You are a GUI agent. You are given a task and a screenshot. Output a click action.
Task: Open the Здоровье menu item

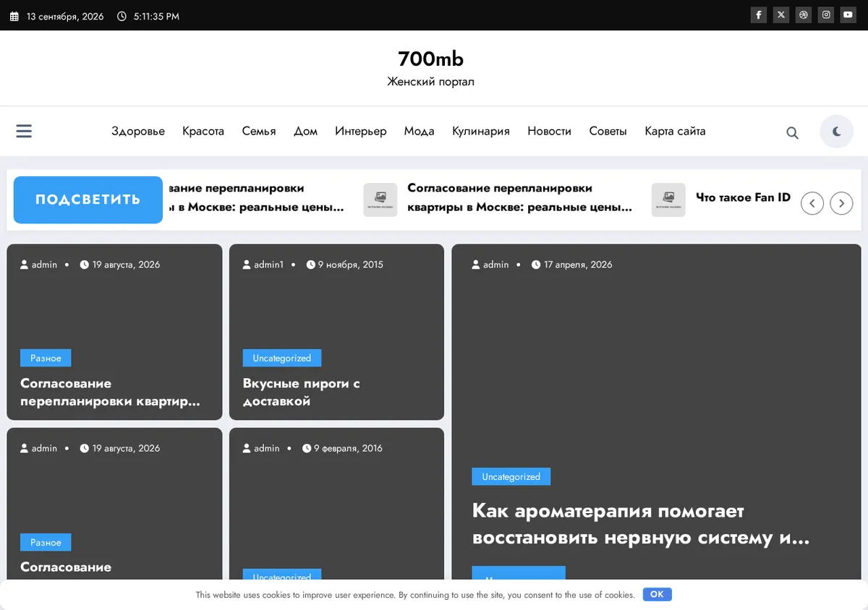tap(138, 131)
